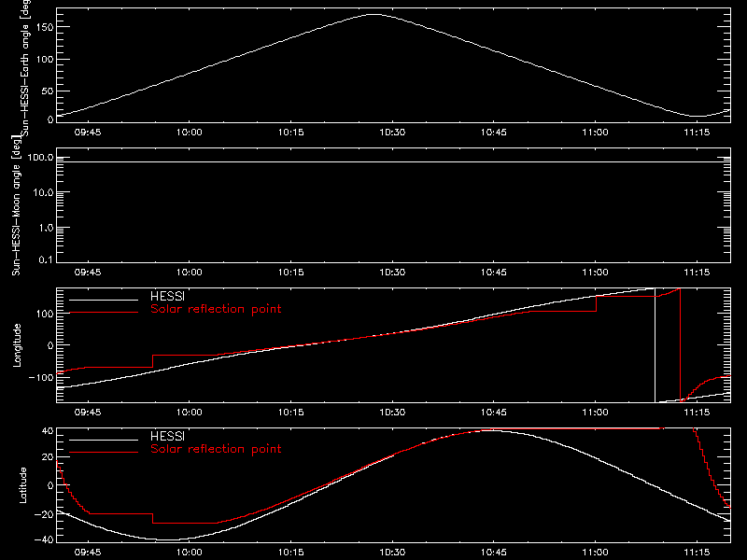The height and width of the screenshot is (560, 747).
Task: Click '-100' tick on Longitude axis
Action: pos(41,377)
